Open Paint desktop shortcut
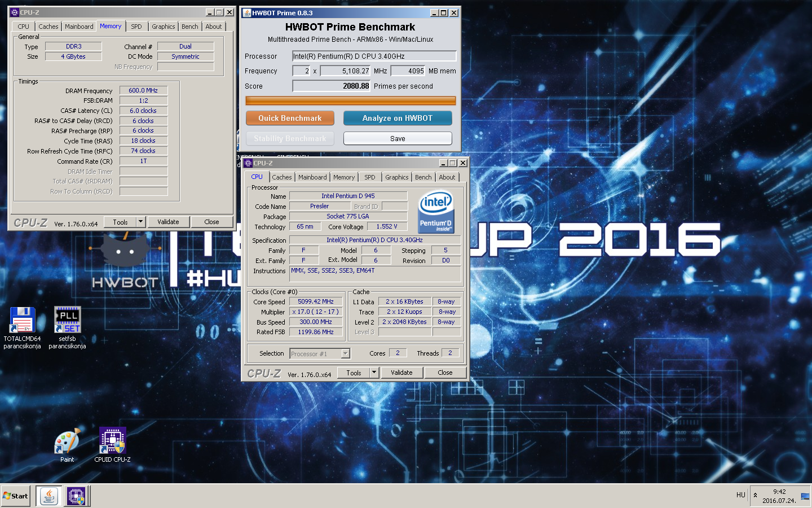 [x=67, y=446]
